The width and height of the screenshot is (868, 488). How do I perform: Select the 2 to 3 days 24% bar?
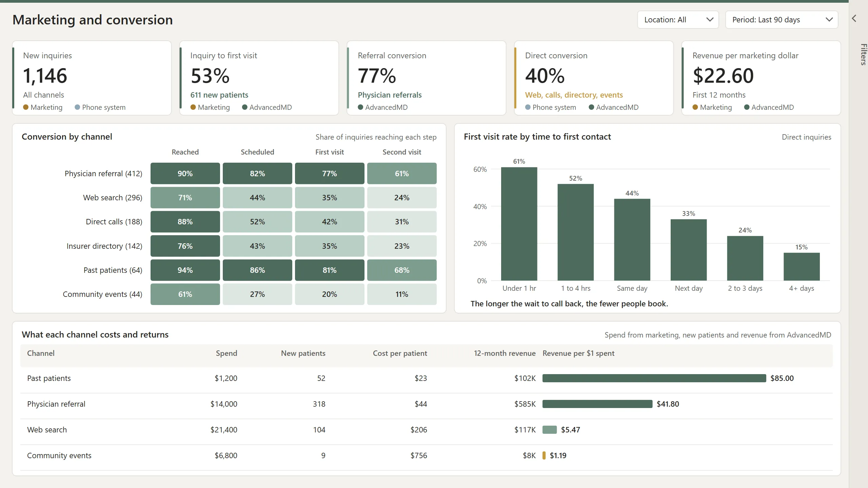[x=745, y=258]
